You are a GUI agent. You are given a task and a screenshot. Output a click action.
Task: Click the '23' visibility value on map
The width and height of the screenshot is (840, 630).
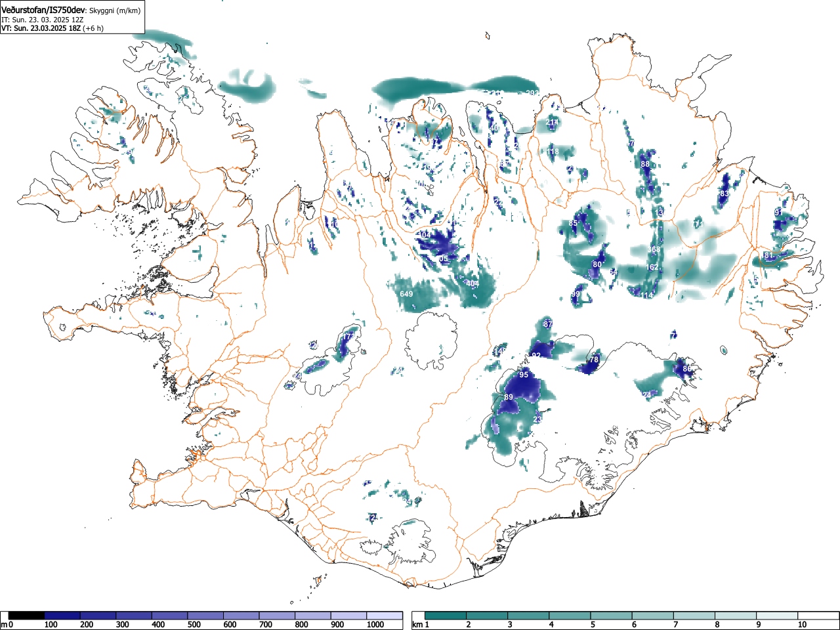click(537, 419)
